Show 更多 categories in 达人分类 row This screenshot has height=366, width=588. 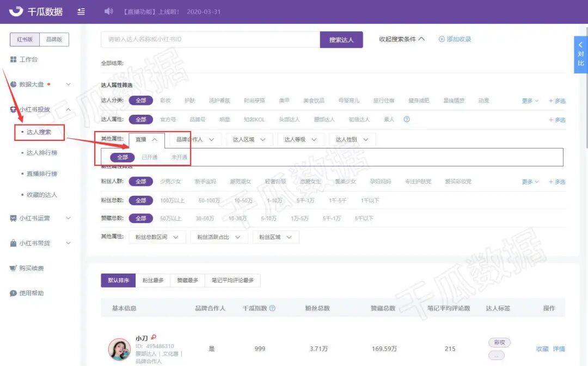point(530,101)
